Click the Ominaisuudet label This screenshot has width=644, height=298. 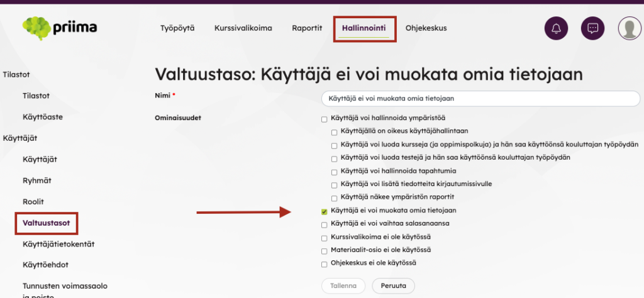(178, 118)
